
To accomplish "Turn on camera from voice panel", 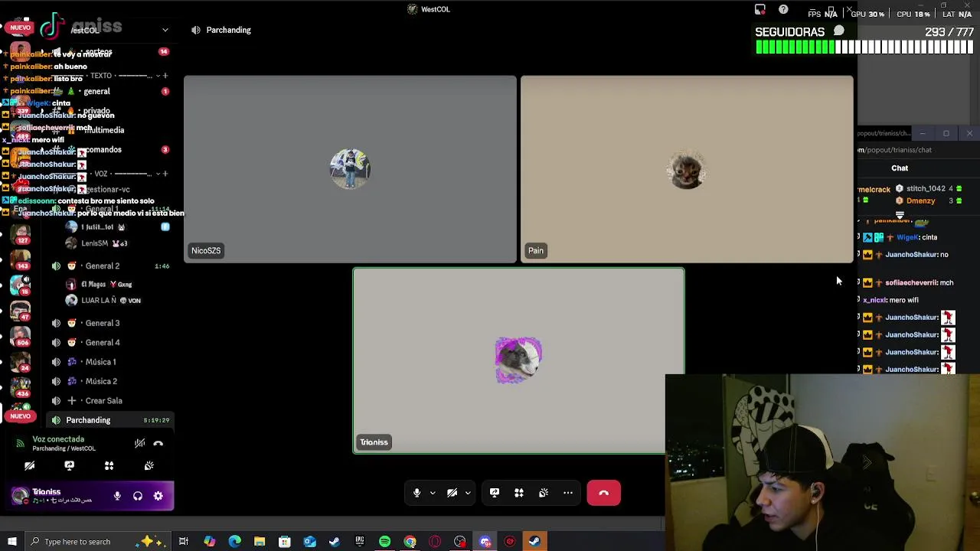I will 30,465.
